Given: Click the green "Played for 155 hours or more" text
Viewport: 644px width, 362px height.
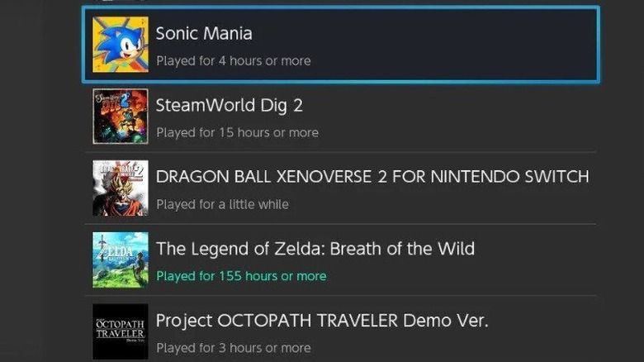Looking at the screenshot, I should (x=241, y=276).
